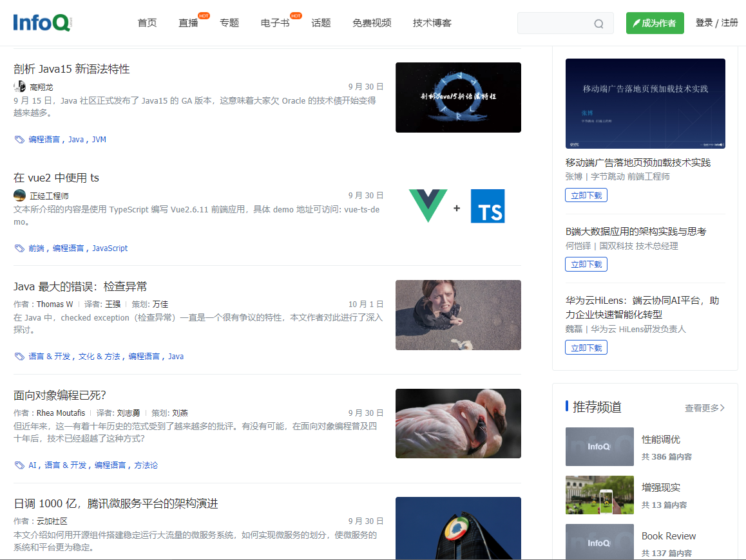
Task: Open the 电子书 menu item
Action: coord(275,23)
